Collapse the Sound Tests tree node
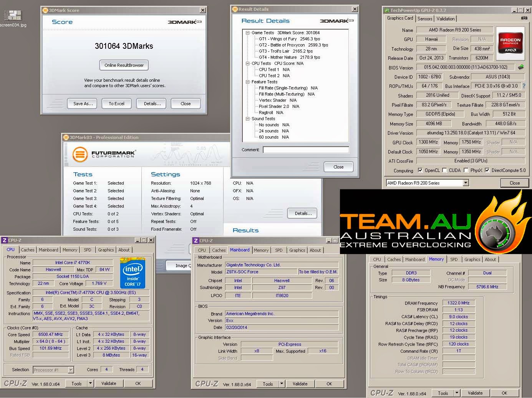Viewport: 532px width, 398px height. (248, 119)
